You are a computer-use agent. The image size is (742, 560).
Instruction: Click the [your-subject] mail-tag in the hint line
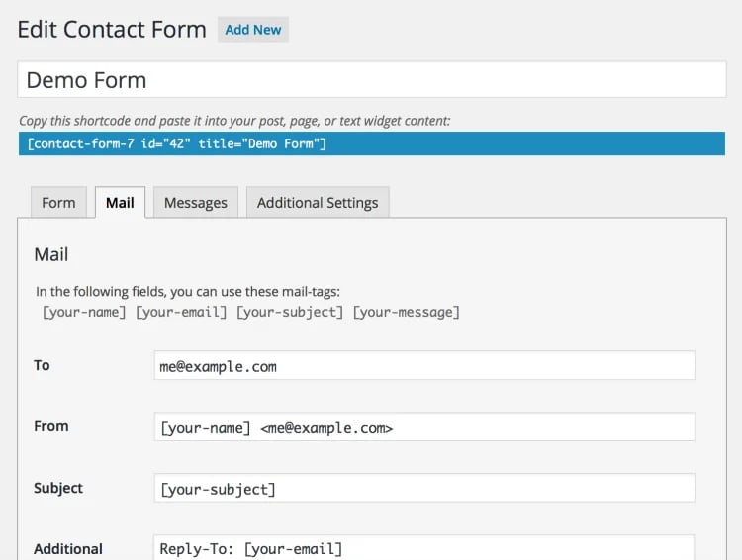(x=293, y=312)
